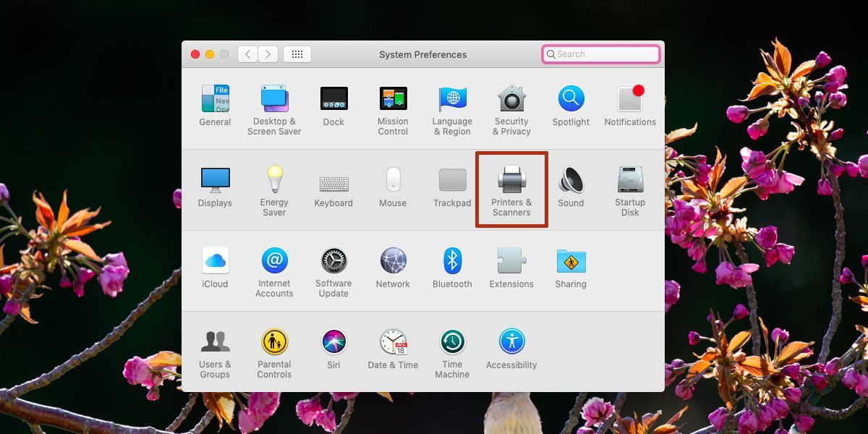This screenshot has height=434, width=868.
Task: Open Date & Time pane
Action: 393,349
